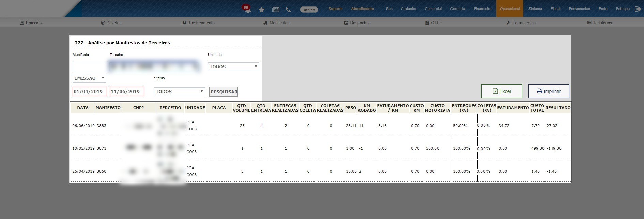
Task: Click the Ferramentas wrench icon
Action: click(508, 23)
